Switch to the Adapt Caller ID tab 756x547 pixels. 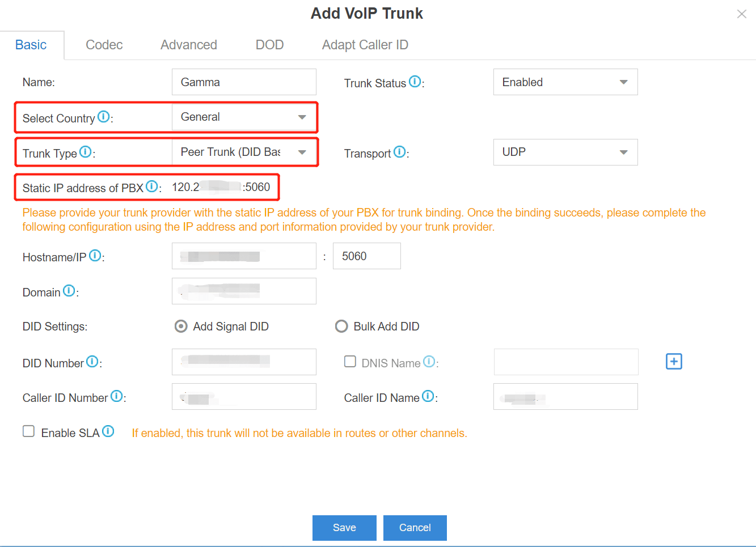coord(365,45)
